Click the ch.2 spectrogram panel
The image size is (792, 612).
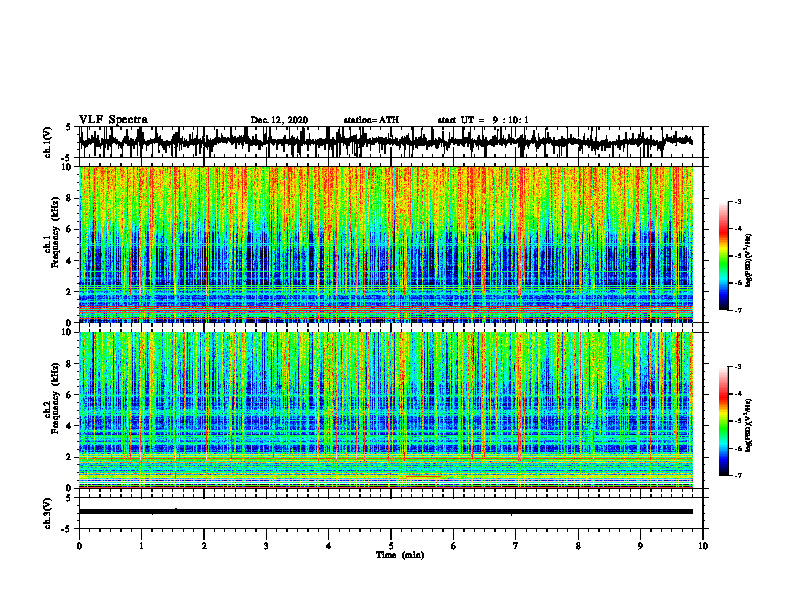pos(385,410)
